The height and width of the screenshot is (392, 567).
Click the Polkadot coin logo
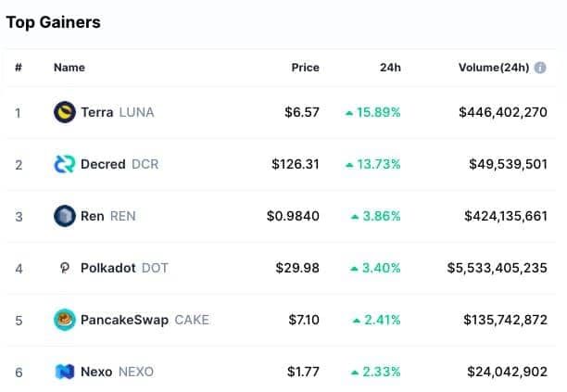pos(65,268)
